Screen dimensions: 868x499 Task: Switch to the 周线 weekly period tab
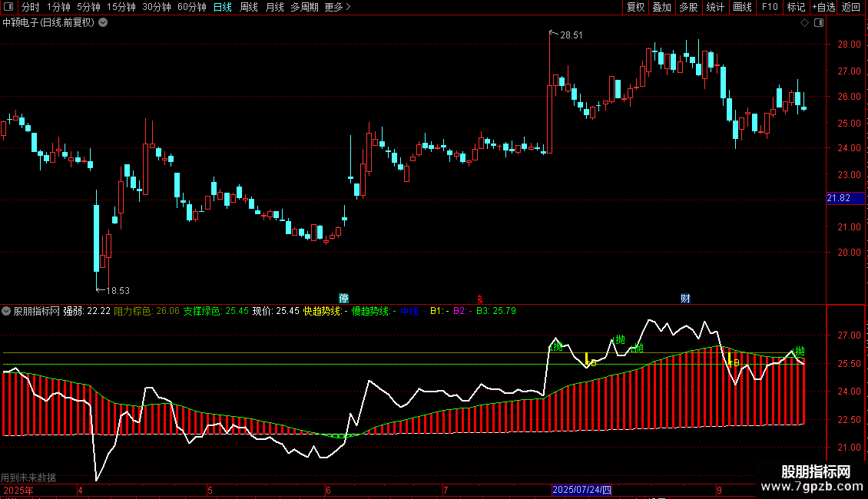[249, 7]
